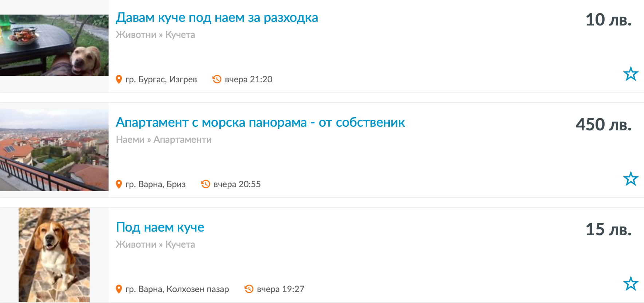The height and width of the screenshot is (303, 644).
Task: Go to the "Апартаменти" subcategory
Action: coord(182,139)
